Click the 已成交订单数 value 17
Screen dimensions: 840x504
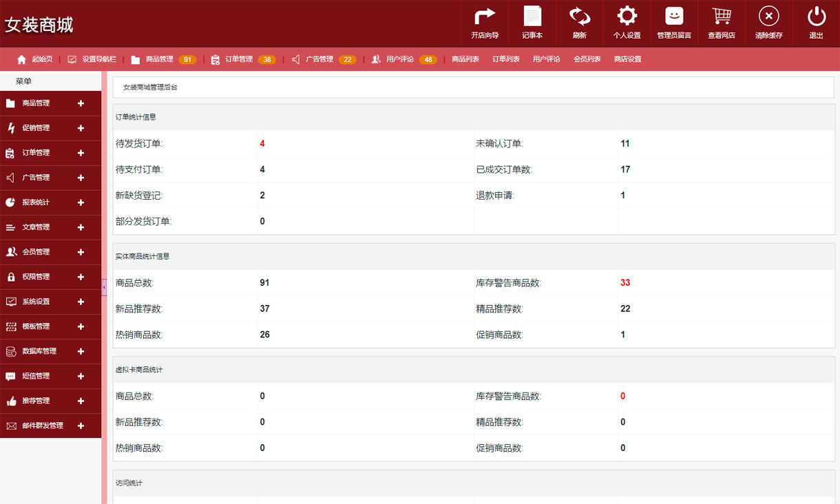pos(625,169)
